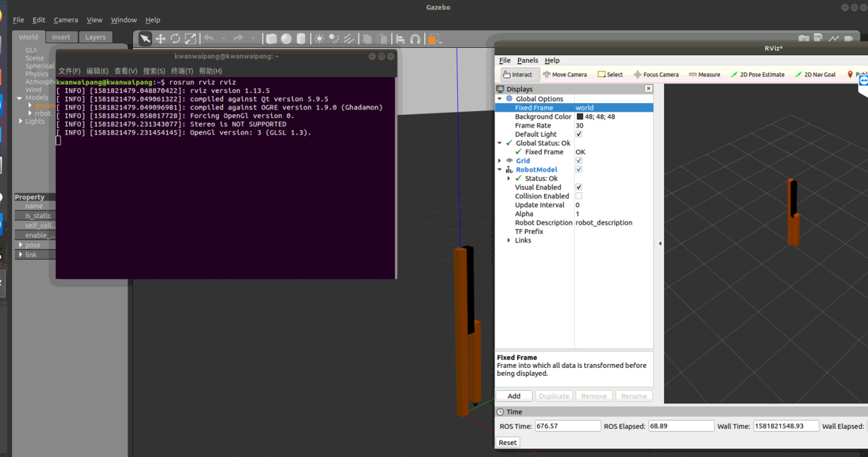Collapse Global Status: Ok row
Screen dimensions: 868x457
pos(500,143)
